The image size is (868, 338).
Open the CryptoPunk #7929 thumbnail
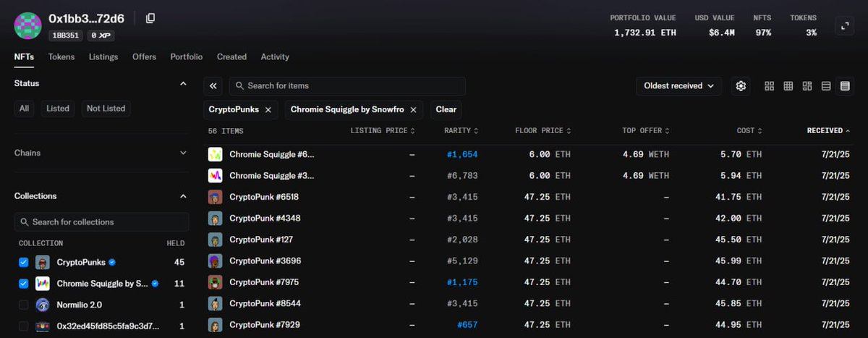[x=215, y=325]
